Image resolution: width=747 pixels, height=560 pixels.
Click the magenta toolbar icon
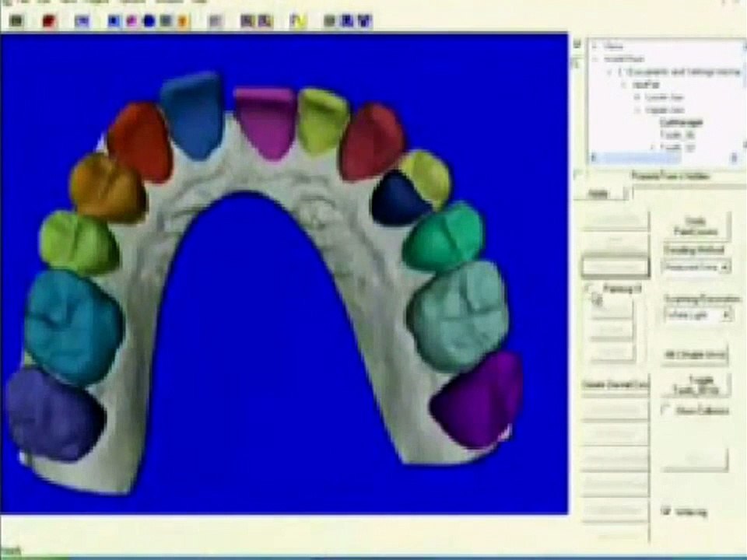131,21
